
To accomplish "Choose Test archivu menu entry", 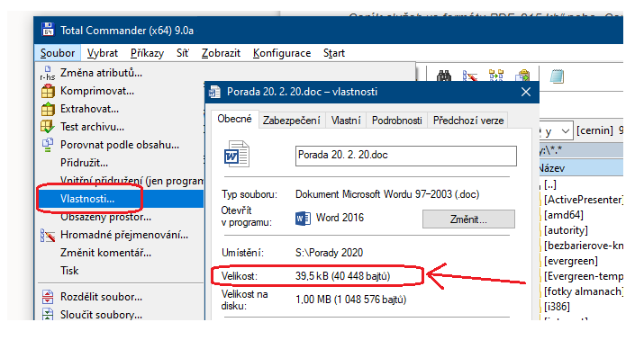I will tap(92, 127).
